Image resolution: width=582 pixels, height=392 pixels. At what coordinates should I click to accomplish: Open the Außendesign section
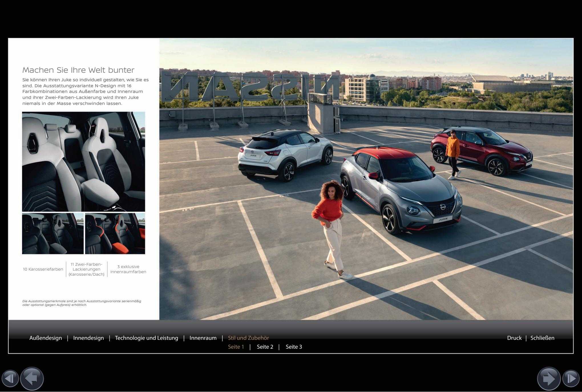[46, 338]
